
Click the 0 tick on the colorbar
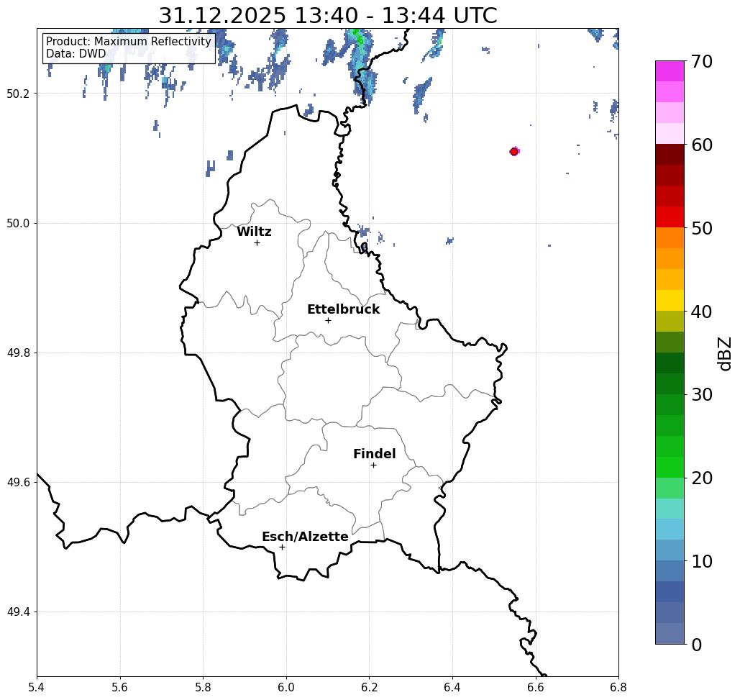click(x=697, y=645)
